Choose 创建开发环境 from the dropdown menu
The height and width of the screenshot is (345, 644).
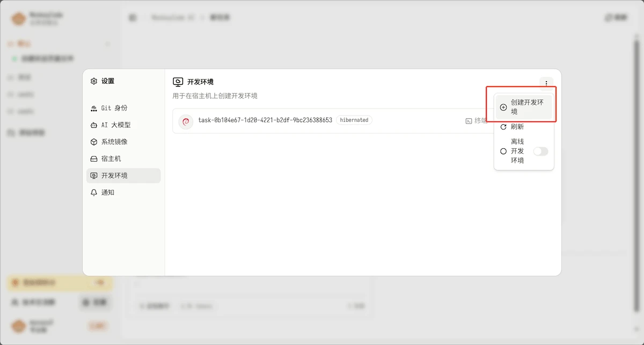524,107
